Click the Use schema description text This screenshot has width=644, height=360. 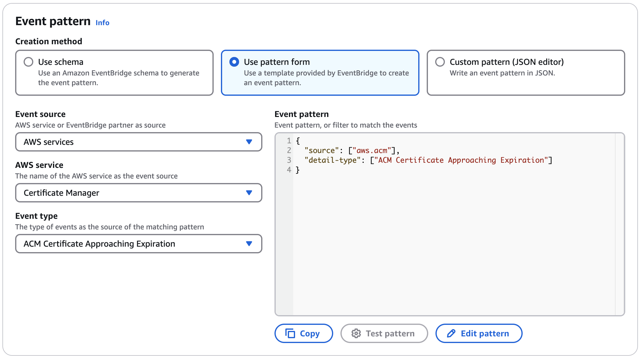click(119, 78)
